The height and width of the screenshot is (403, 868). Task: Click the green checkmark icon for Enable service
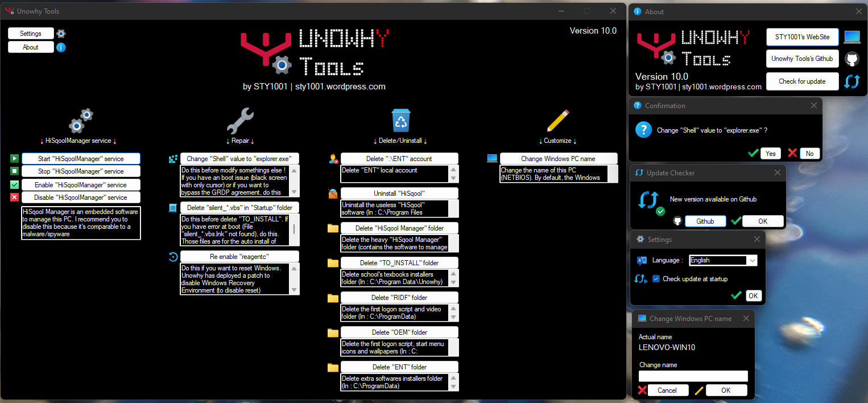click(x=15, y=184)
